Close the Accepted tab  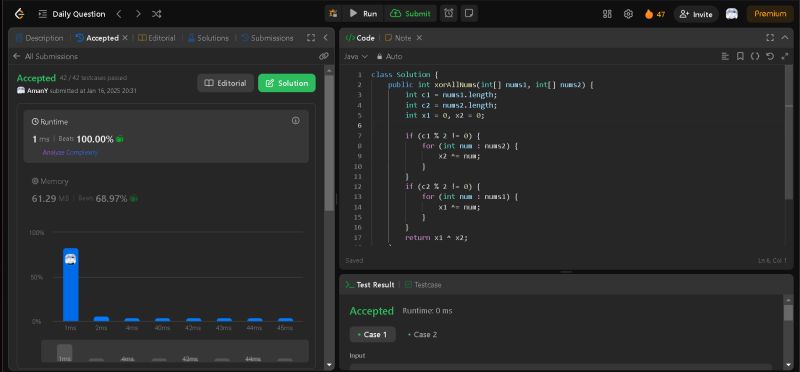[125, 38]
